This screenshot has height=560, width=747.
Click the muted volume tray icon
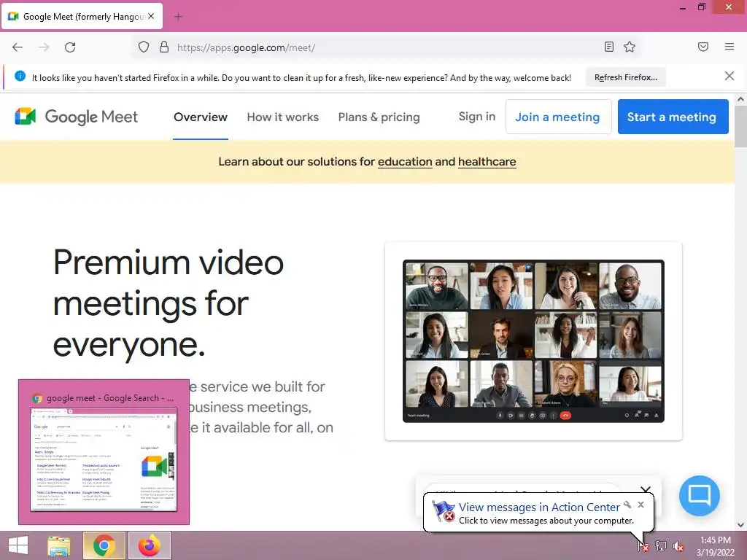click(x=678, y=546)
